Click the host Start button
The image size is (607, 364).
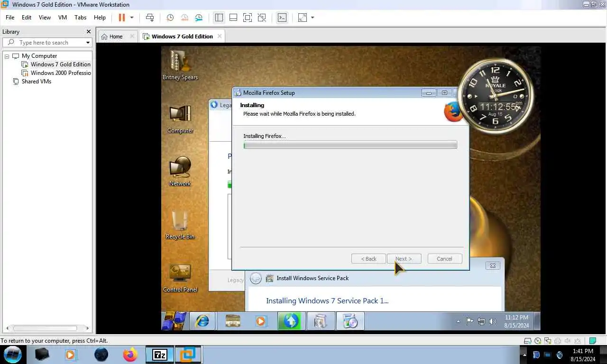pyautogui.click(x=13, y=355)
